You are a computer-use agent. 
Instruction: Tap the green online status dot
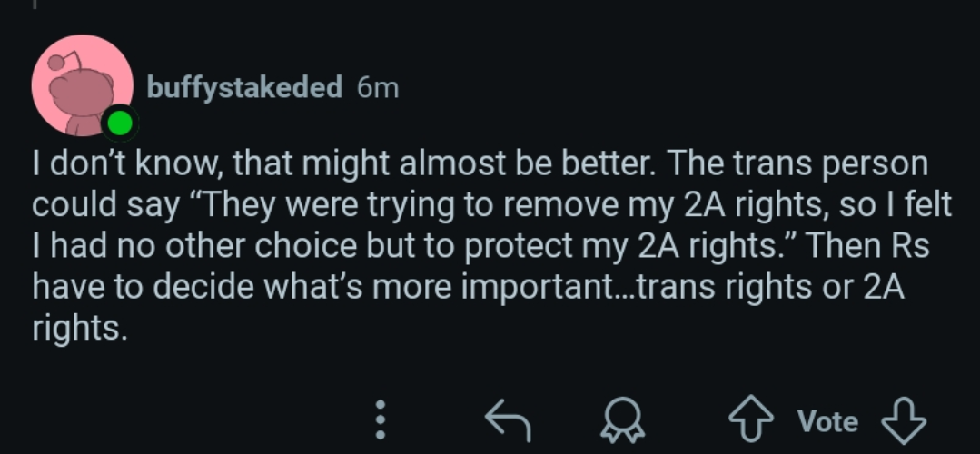click(119, 123)
